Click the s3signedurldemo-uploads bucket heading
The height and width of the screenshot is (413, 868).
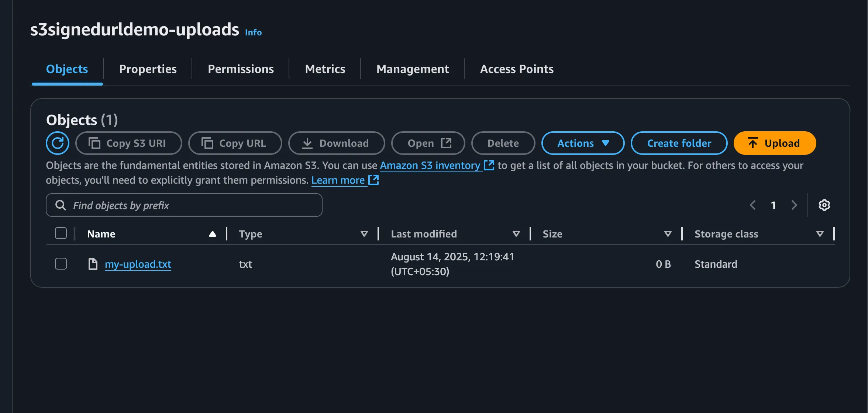[x=135, y=29]
